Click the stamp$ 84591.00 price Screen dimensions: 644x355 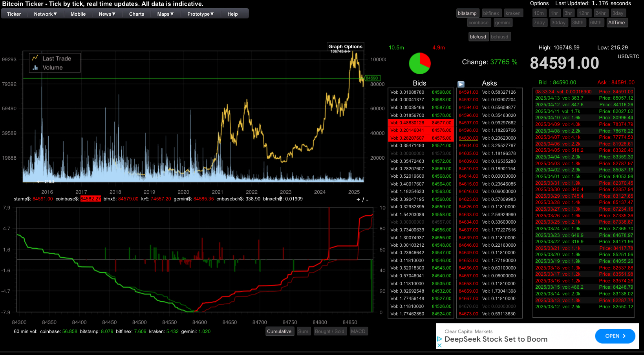coord(42,199)
